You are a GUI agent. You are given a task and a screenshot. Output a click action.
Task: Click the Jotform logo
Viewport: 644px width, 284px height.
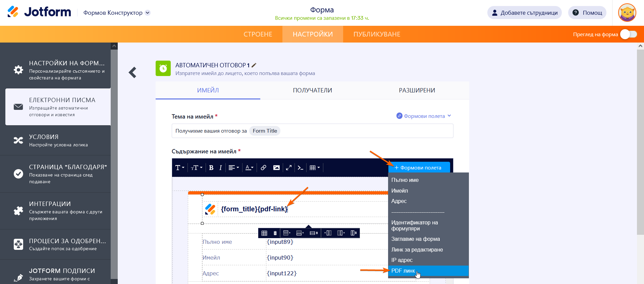(x=39, y=12)
